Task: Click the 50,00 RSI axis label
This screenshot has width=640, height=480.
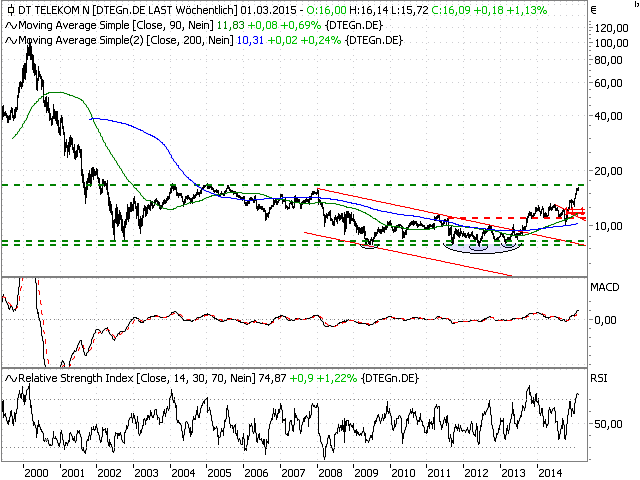Action: pos(608,424)
